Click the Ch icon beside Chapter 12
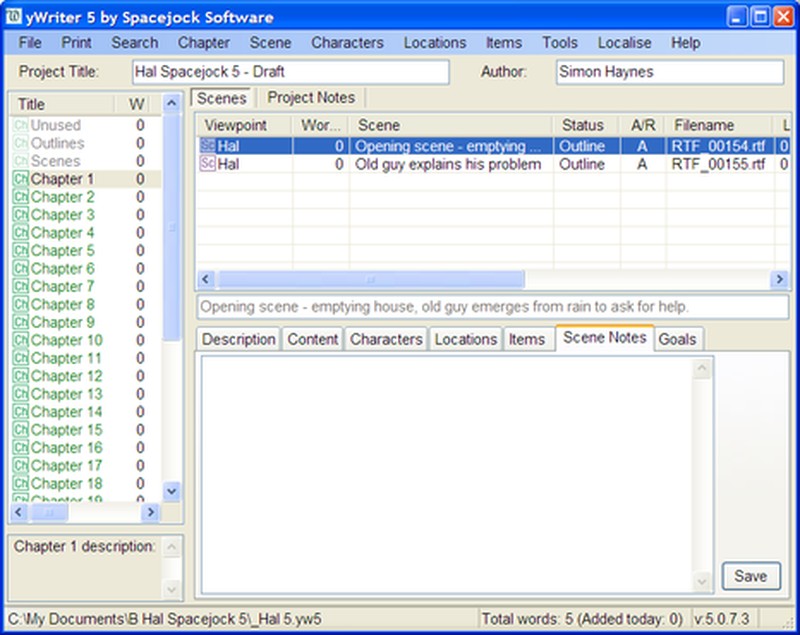 click(21, 375)
